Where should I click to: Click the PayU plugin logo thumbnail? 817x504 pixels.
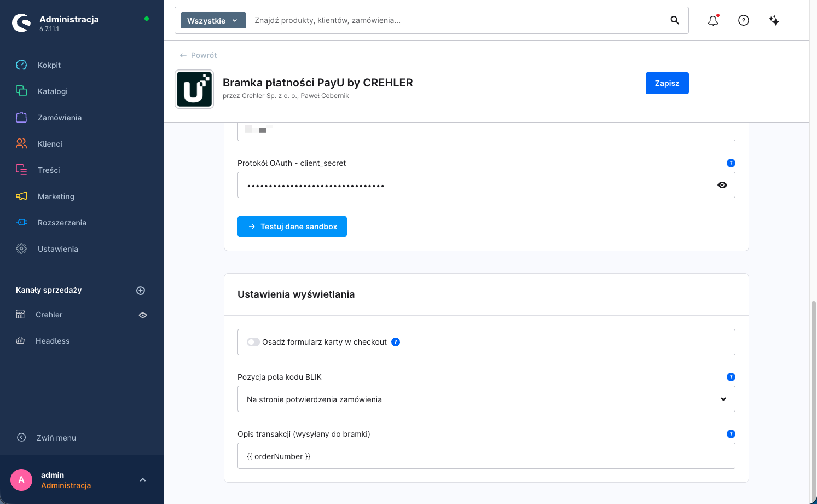[194, 89]
